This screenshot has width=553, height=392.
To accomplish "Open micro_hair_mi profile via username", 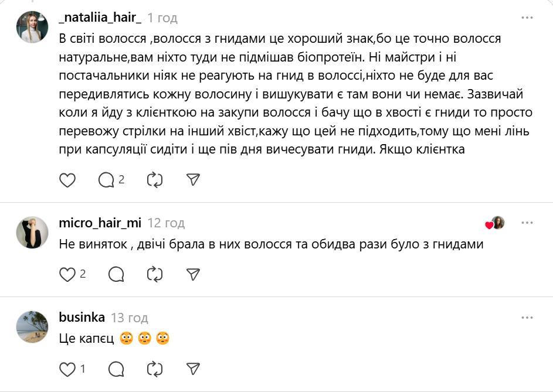I will (100, 223).
